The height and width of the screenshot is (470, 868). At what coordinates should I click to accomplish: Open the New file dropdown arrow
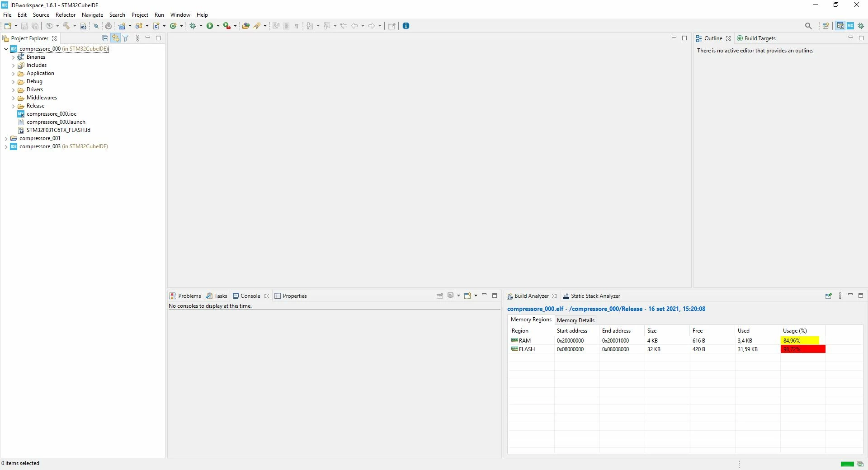[16, 26]
